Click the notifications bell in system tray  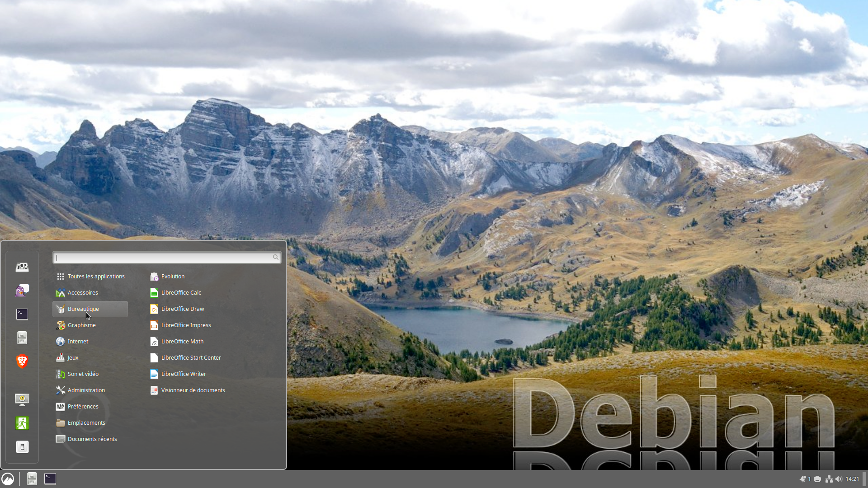coord(803,479)
